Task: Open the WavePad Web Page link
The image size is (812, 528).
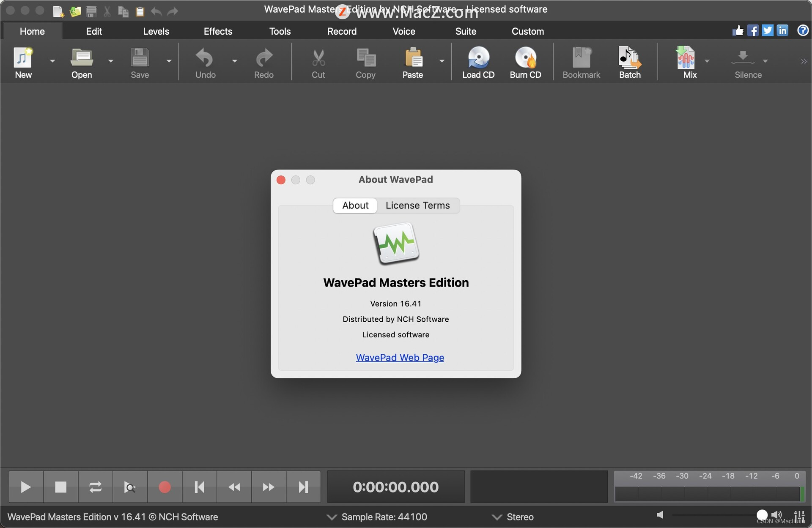Action: click(x=400, y=358)
